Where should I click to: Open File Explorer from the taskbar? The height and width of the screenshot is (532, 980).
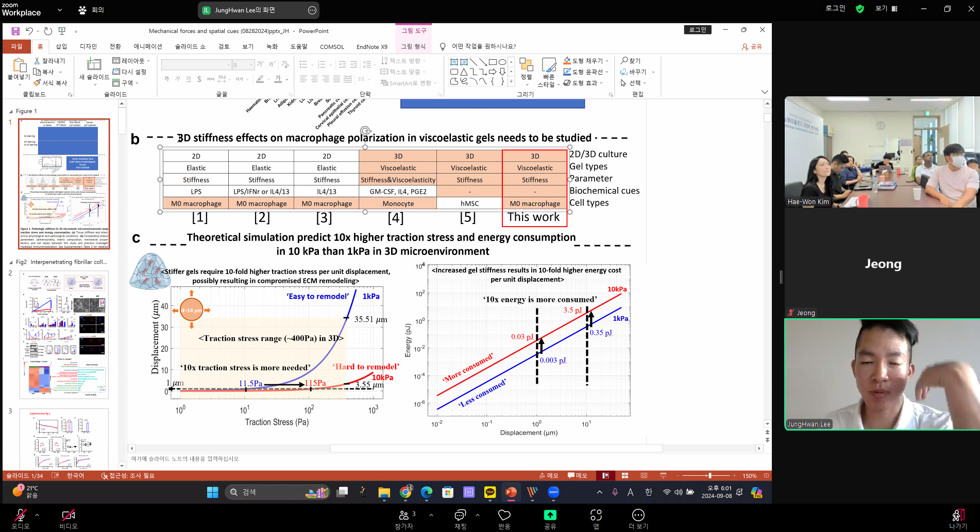[384, 492]
